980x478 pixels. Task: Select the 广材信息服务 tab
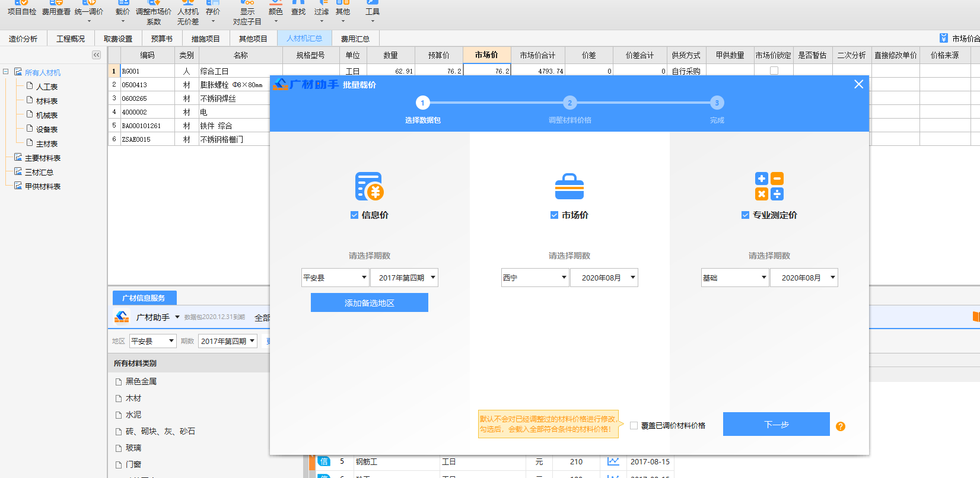coord(144,298)
